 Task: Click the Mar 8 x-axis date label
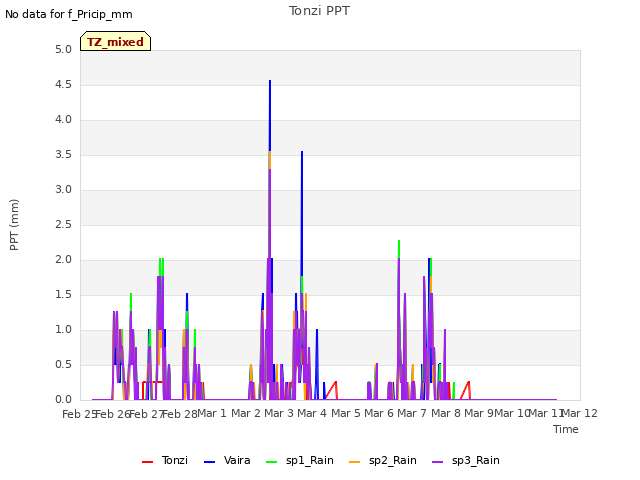[x=446, y=413]
